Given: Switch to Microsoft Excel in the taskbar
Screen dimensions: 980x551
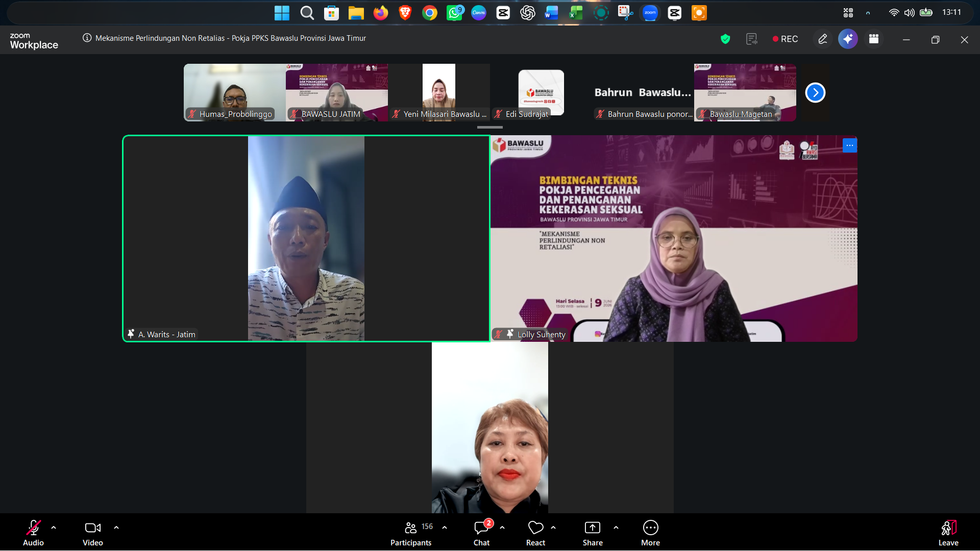Looking at the screenshot, I should click(x=576, y=13).
